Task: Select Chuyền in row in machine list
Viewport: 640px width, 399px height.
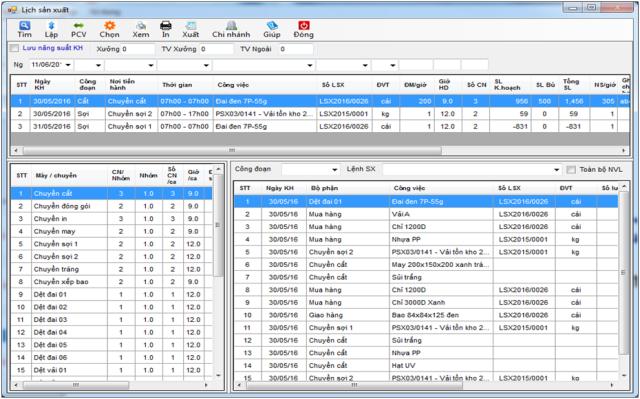Action: tap(112, 219)
